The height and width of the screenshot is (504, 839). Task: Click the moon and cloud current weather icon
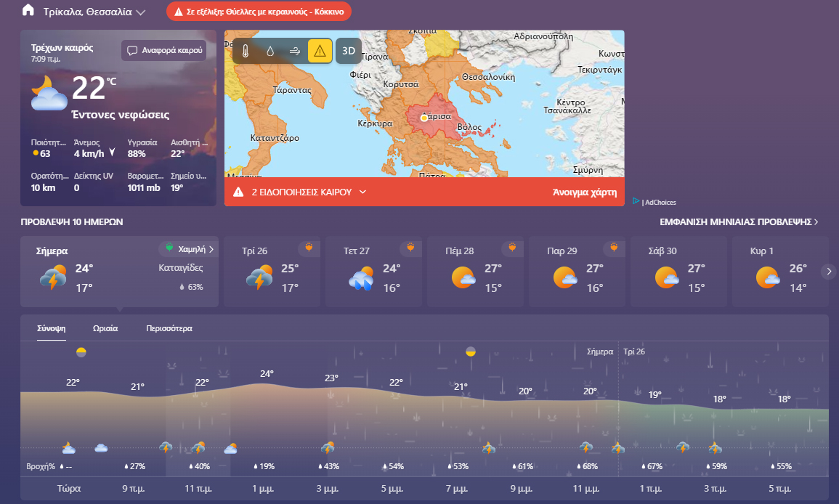(49, 93)
